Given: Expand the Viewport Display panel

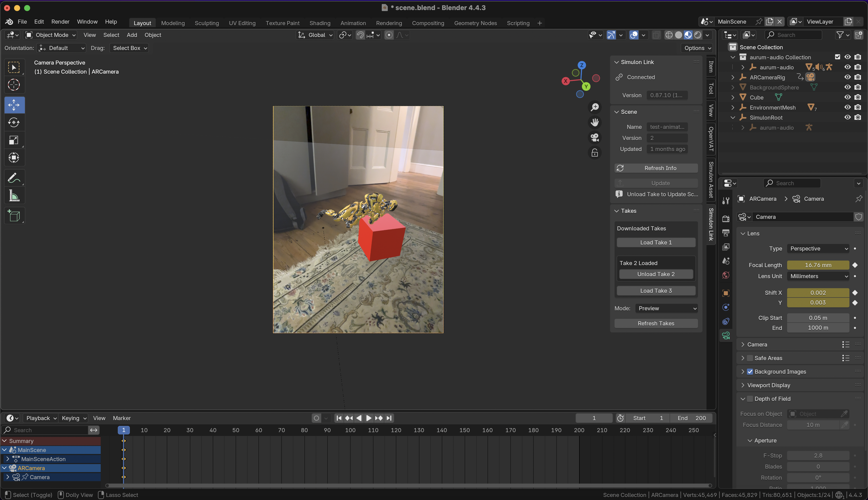Looking at the screenshot, I should tap(769, 385).
